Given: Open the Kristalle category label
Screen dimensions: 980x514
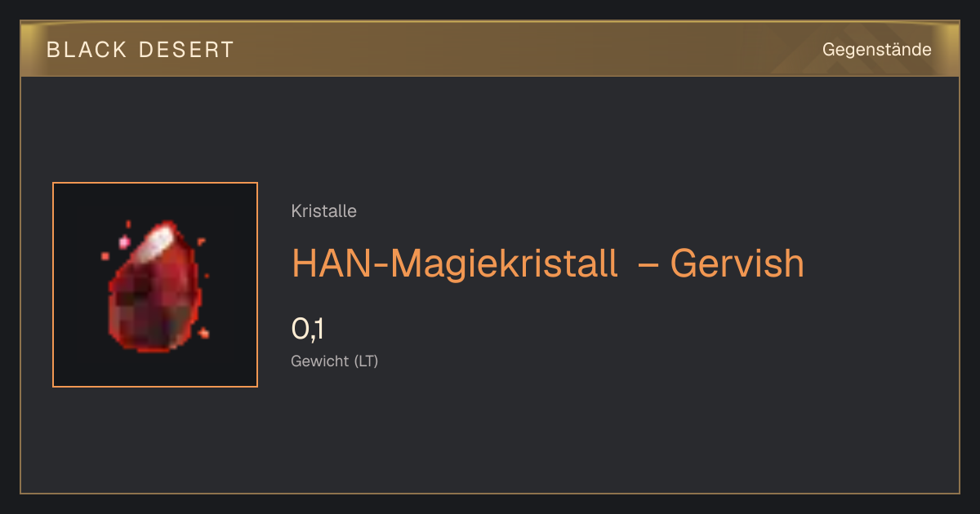Looking at the screenshot, I should pyautogui.click(x=323, y=211).
